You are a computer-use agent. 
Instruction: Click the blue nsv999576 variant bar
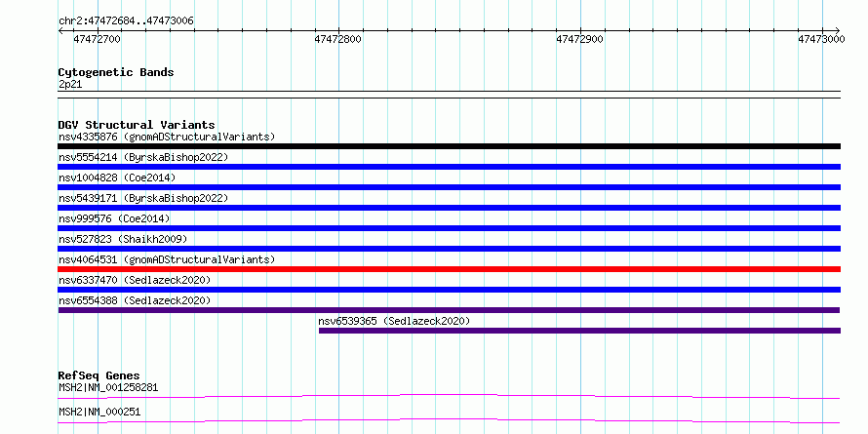coord(449,228)
